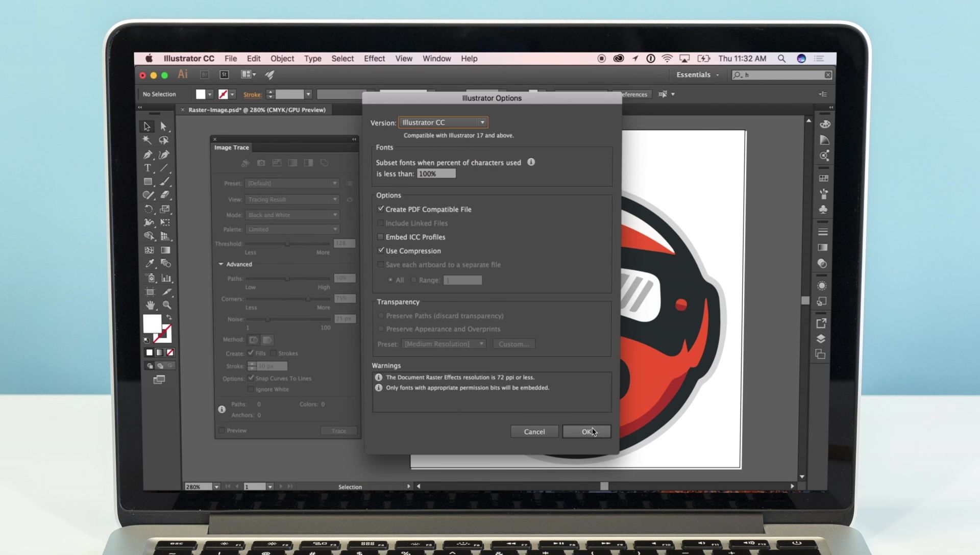Open the Essentials workspace switcher
This screenshot has height=555, width=980.
[697, 74]
